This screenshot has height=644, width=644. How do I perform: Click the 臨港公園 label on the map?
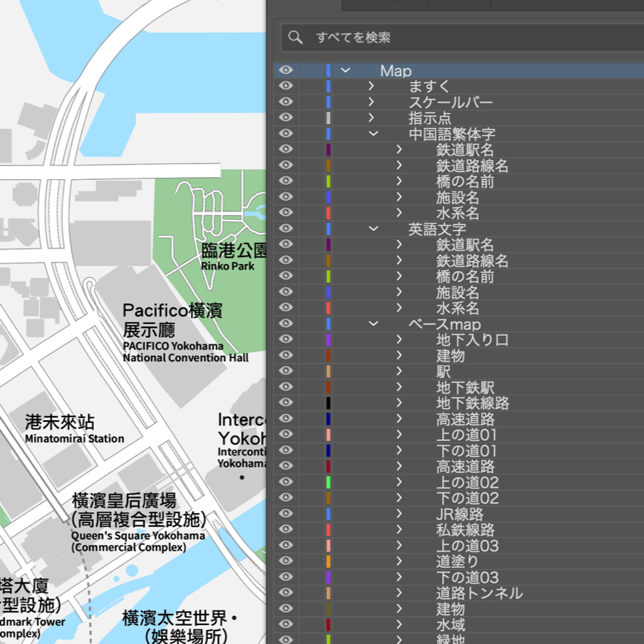point(234,251)
